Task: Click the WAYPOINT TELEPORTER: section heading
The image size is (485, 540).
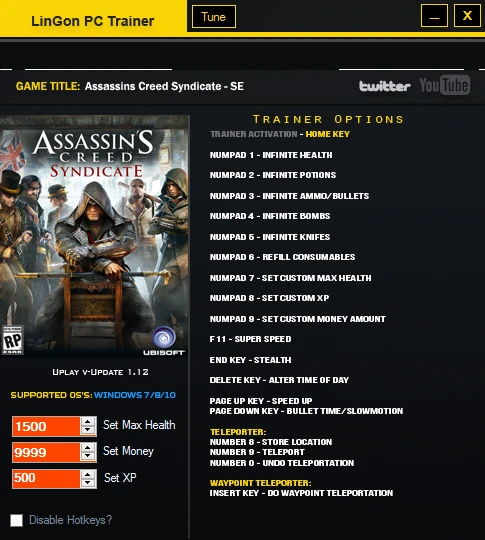Action: click(x=260, y=483)
